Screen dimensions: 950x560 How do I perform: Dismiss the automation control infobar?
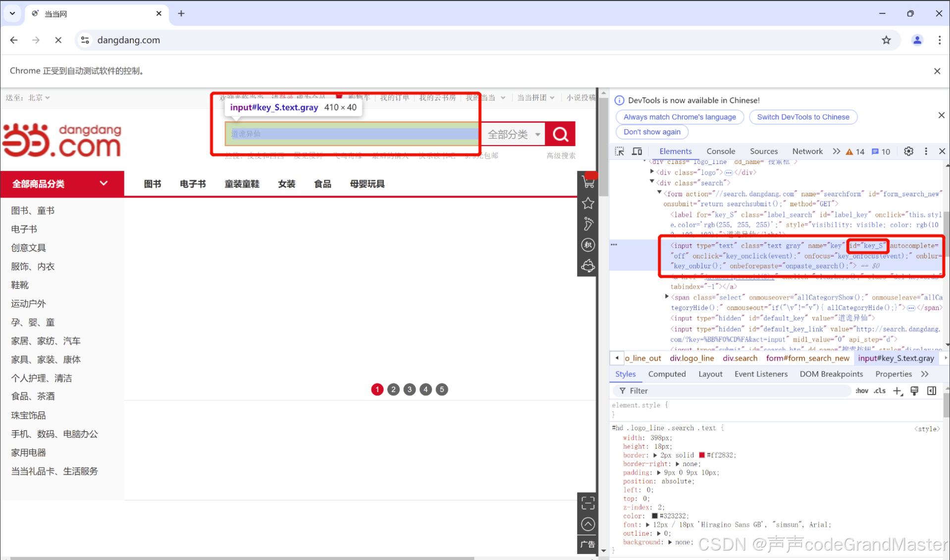tap(937, 71)
